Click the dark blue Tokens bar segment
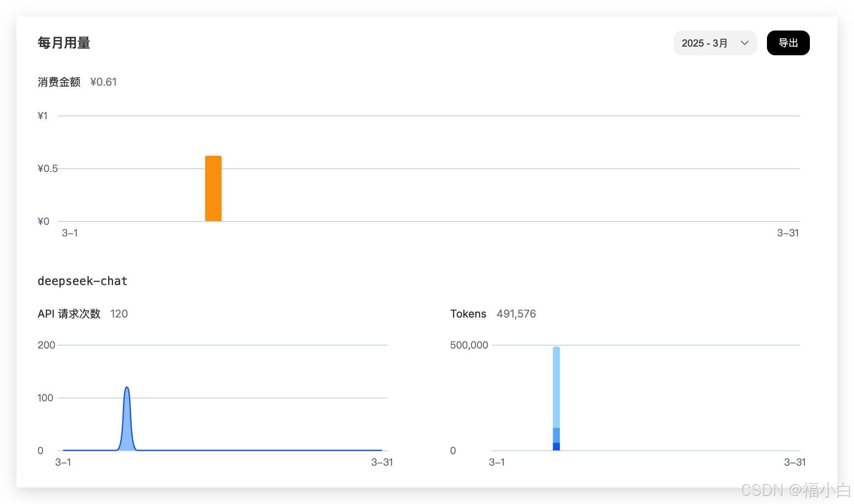854x504 pixels. tap(556, 446)
